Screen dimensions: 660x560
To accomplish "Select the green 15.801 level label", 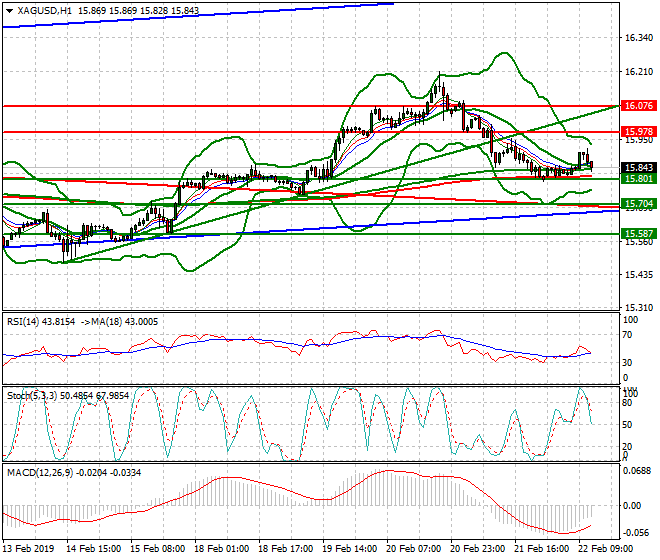I will click(639, 179).
